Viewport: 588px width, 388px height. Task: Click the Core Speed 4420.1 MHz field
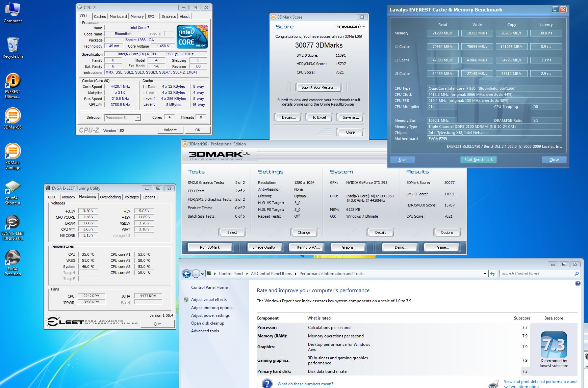(x=121, y=87)
